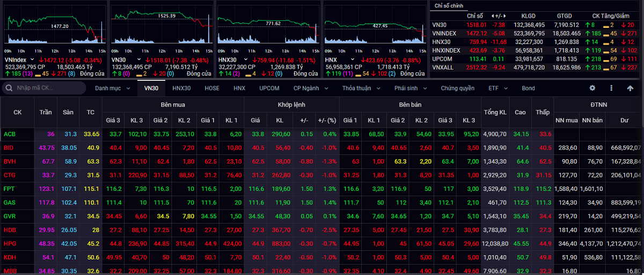Click the GVR stock symbol
644x275 pixels.
pyautogui.click(x=9, y=216)
